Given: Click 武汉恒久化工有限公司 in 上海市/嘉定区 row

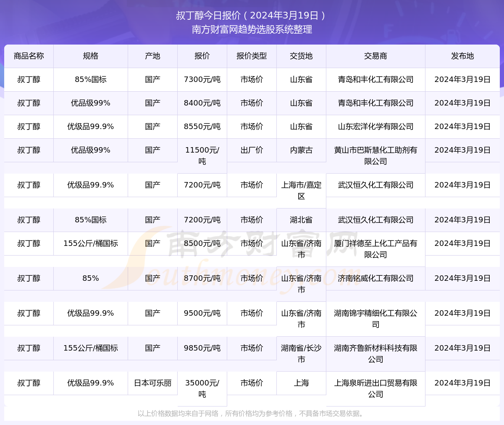Looking at the screenshot, I should pyautogui.click(x=375, y=185).
